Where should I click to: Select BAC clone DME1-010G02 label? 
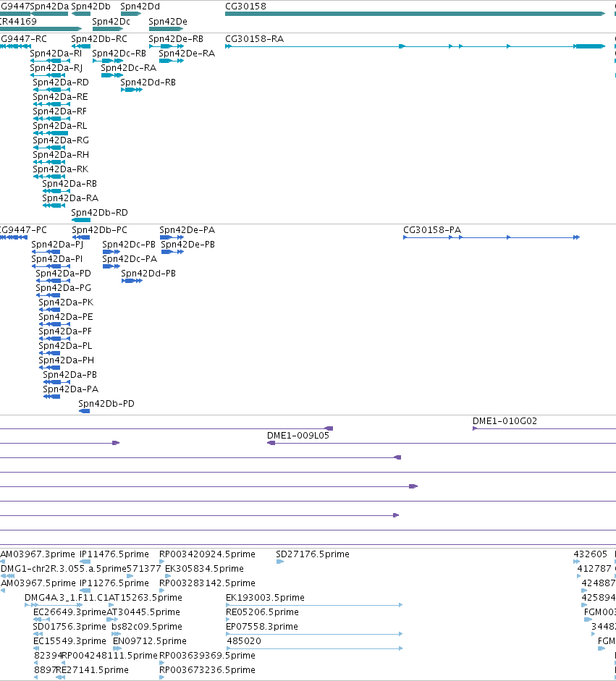pos(505,421)
